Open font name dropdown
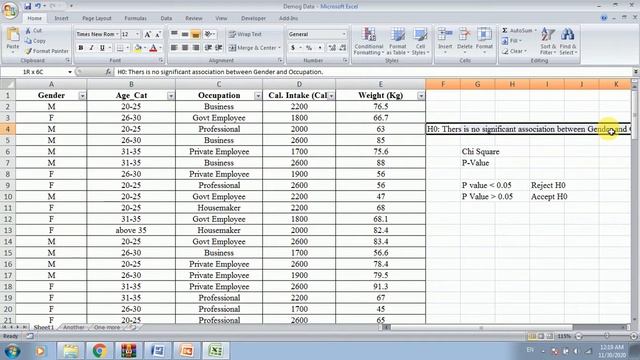 [x=118, y=34]
